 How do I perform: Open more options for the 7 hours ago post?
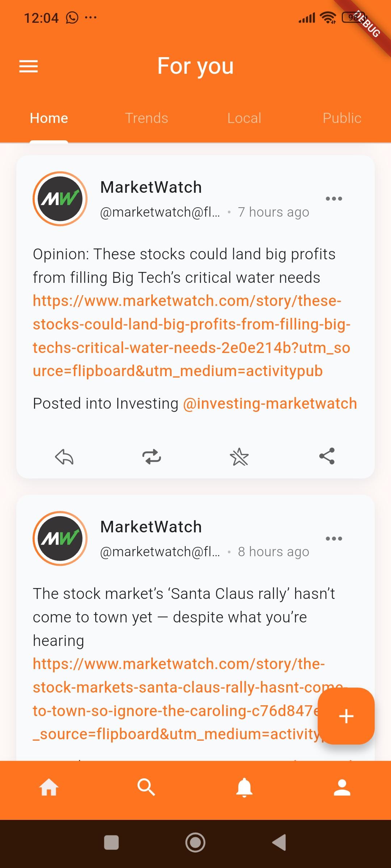tap(334, 199)
